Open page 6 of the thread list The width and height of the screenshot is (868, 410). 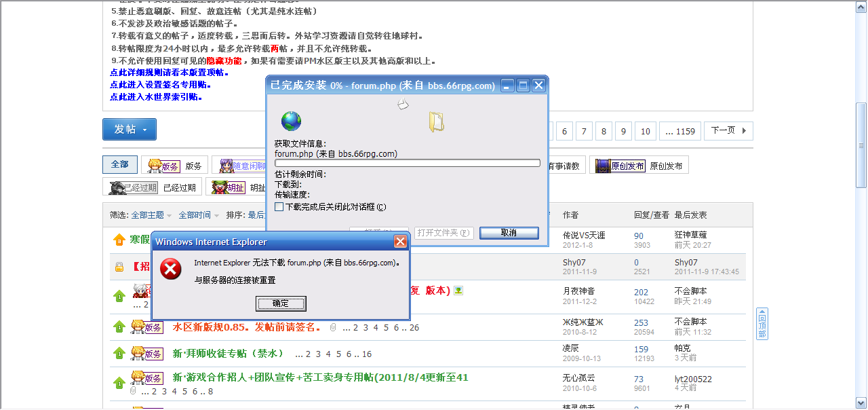coord(564,131)
